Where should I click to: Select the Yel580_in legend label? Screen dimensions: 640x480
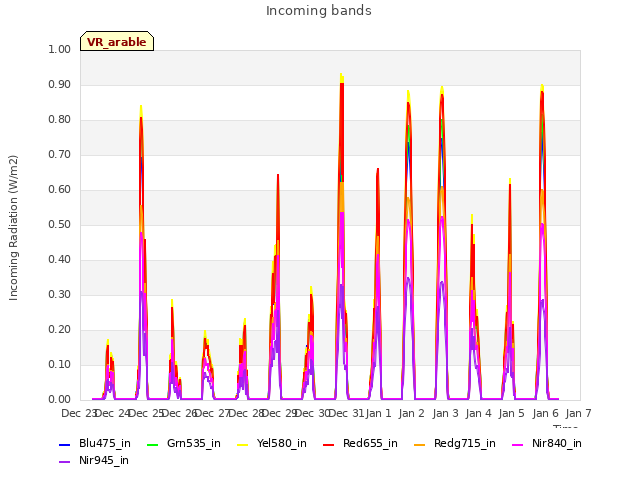pos(282,444)
